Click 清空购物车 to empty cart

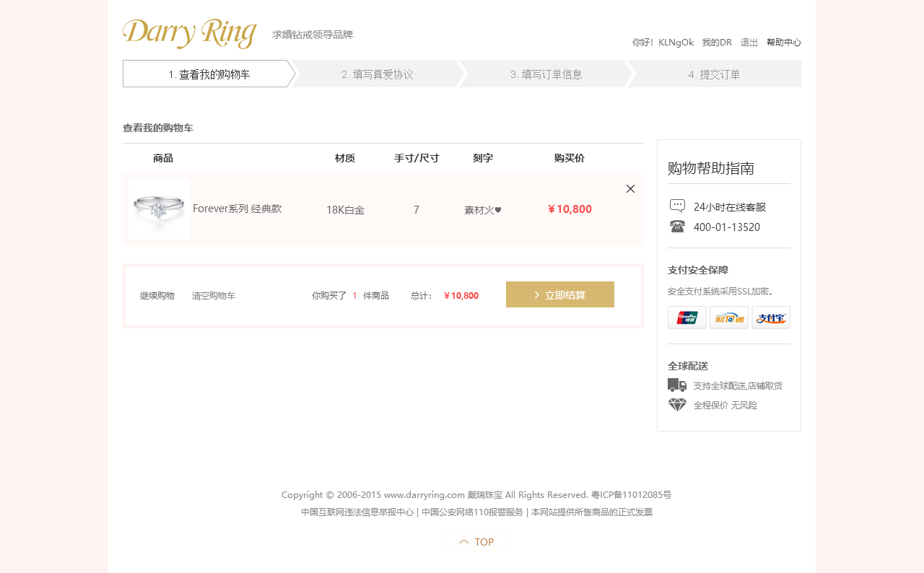[x=214, y=296]
